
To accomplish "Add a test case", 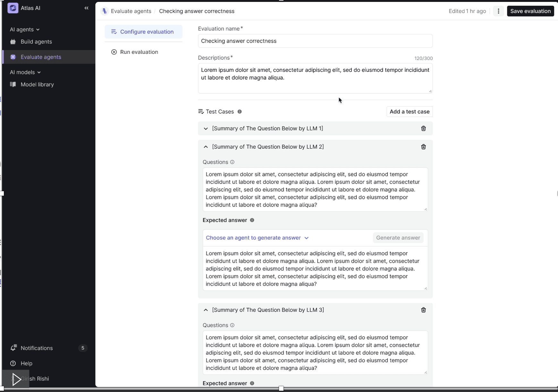I will (x=410, y=112).
